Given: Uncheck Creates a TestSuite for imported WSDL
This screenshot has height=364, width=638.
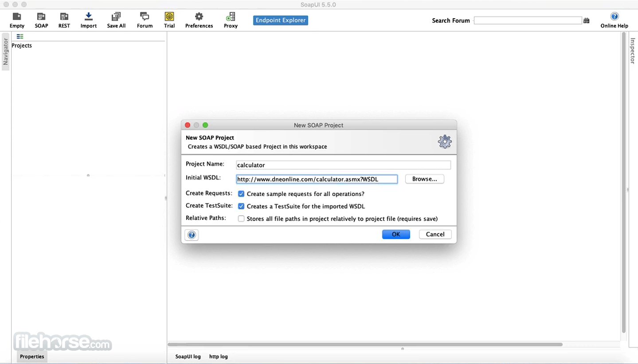Looking at the screenshot, I should tap(241, 206).
